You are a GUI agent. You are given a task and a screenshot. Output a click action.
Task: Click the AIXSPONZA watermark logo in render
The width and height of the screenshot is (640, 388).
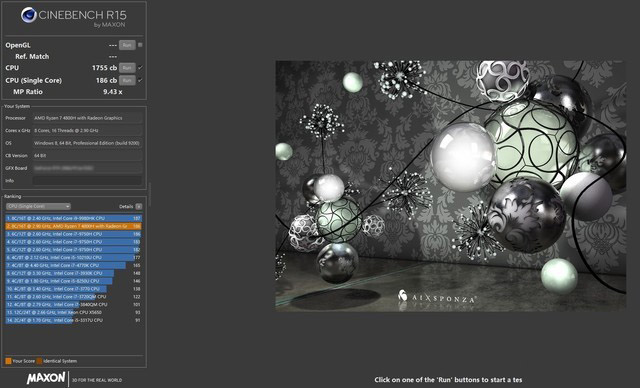tap(436, 297)
